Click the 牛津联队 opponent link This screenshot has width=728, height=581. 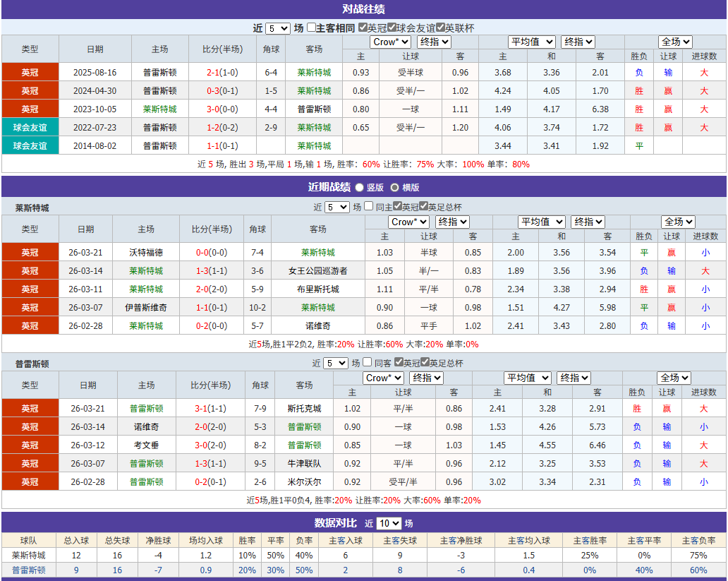point(306,463)
